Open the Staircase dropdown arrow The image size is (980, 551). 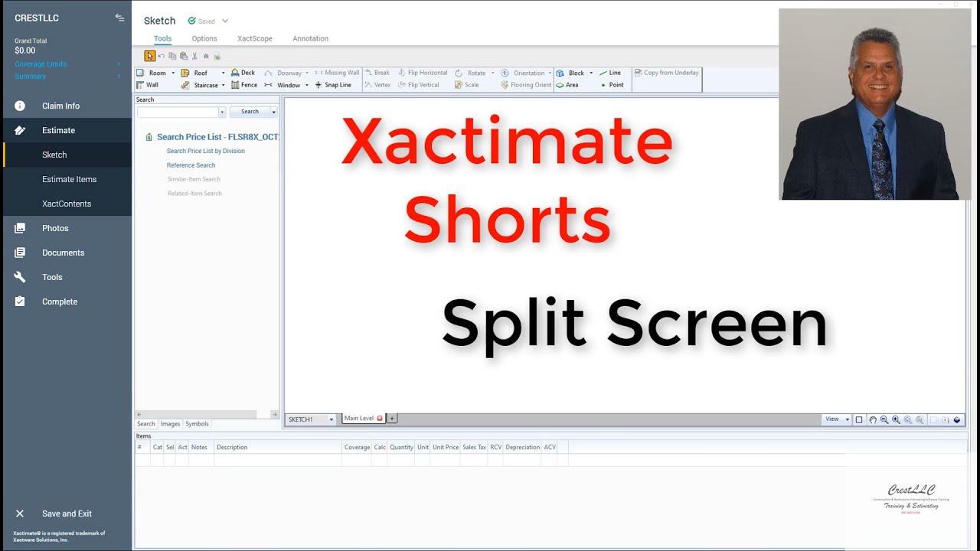pyautogui.click(x=223, y=85)
